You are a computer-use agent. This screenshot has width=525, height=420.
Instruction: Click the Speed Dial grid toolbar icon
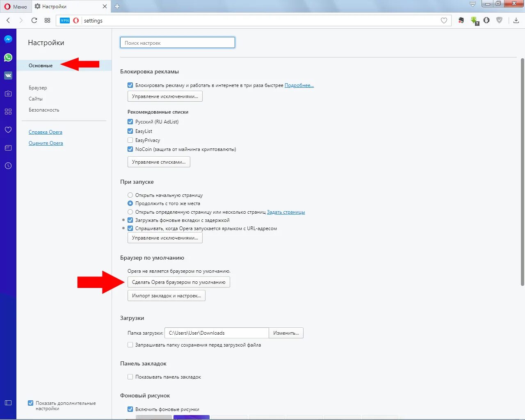[48, 20]
